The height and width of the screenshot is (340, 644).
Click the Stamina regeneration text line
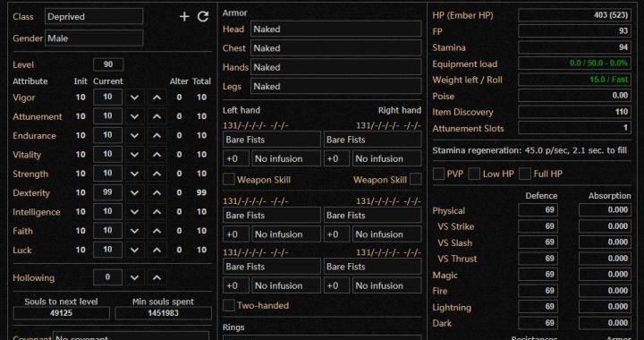pos(530,150)
